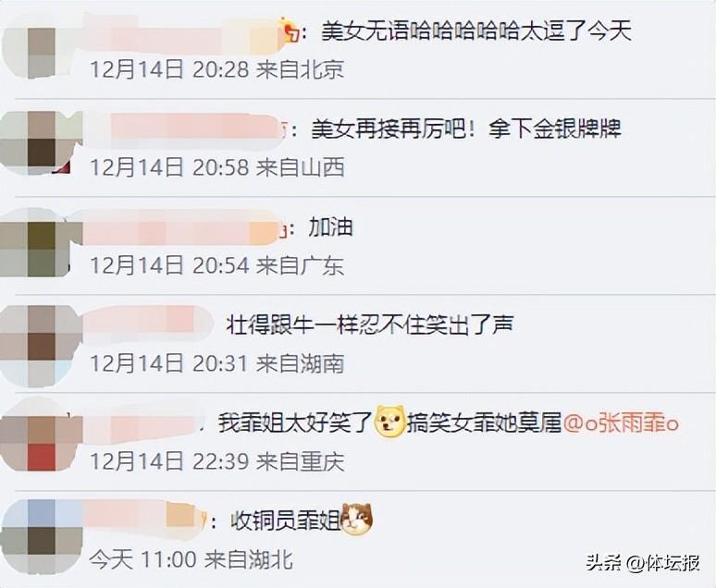Click the cat emoji after 收铜员霏姐

point(358,519)
